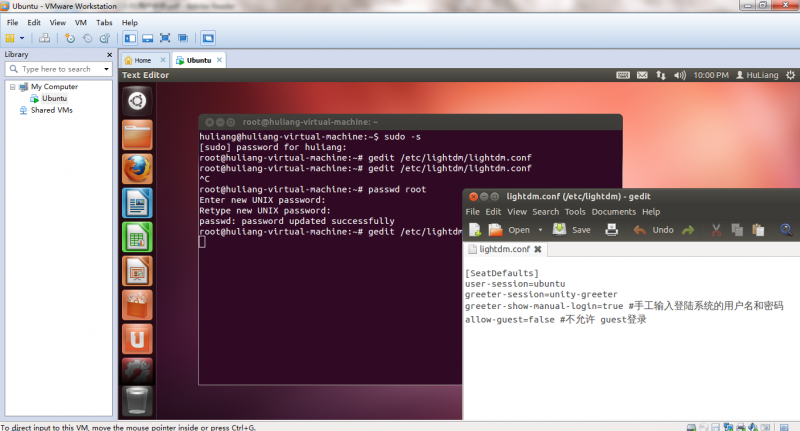Open the HuLiang user menu
This screenshot has height=431, width=800.
(x=757, y=75)
